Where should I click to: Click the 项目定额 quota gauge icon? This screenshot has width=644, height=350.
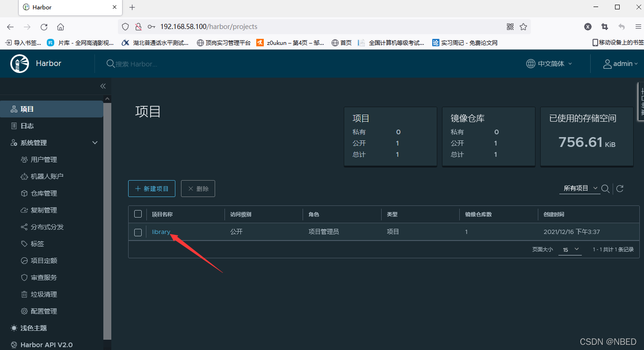pyautogui.click(x=24, y=261)
